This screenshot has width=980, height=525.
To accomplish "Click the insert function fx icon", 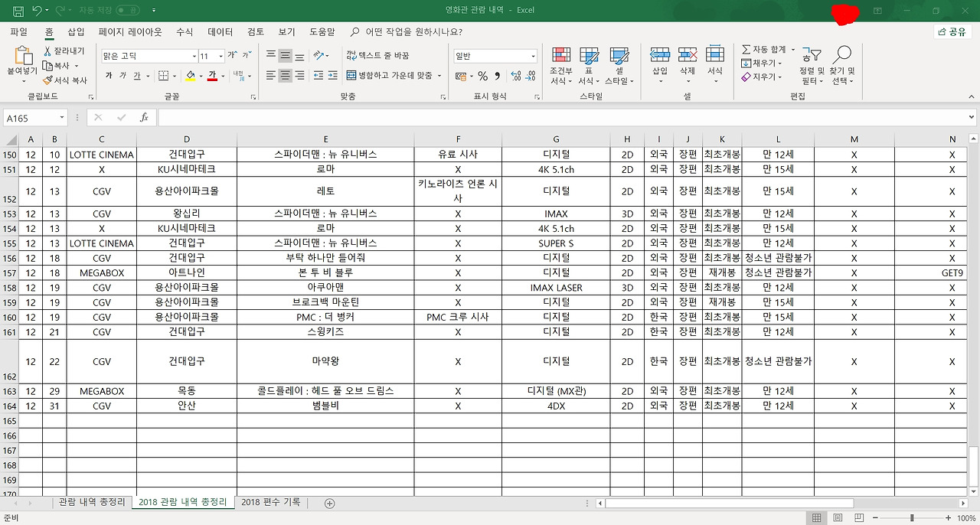I will pos(144,118).
